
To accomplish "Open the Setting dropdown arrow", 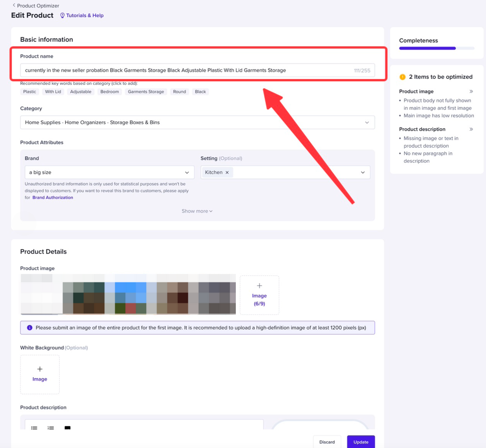I will click(x=363, y=172).
